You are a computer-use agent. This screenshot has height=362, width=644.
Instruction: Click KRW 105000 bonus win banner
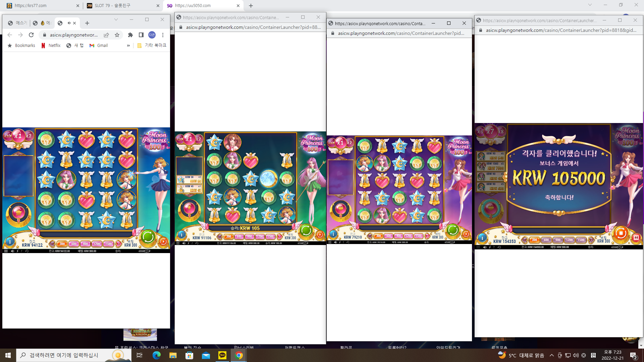559,178
